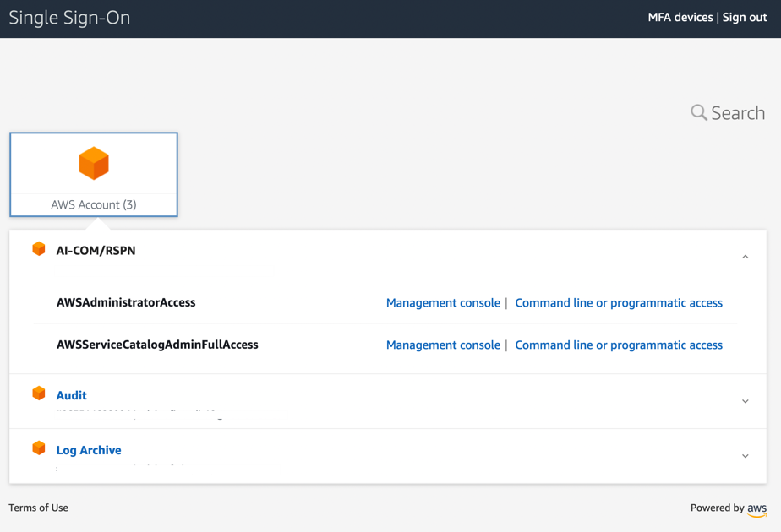
Task: Click the orange cube icon beside Log Archive
Action: point(39,448)
